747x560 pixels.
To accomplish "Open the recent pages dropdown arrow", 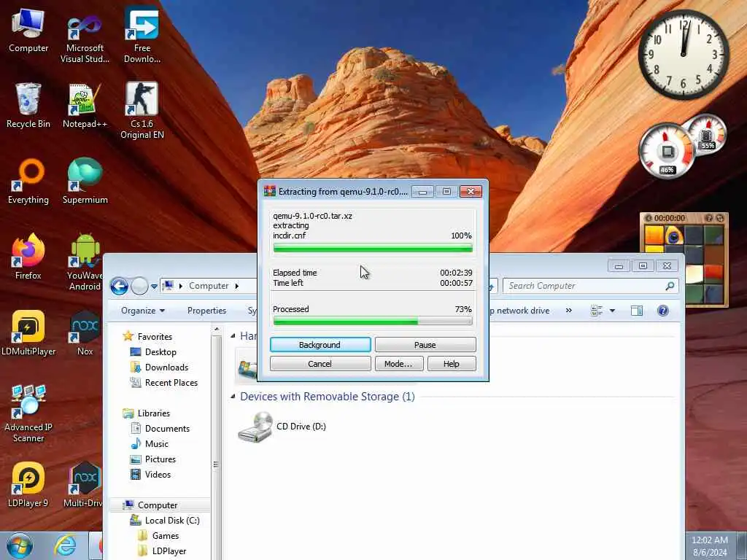I will pos(154,286).
